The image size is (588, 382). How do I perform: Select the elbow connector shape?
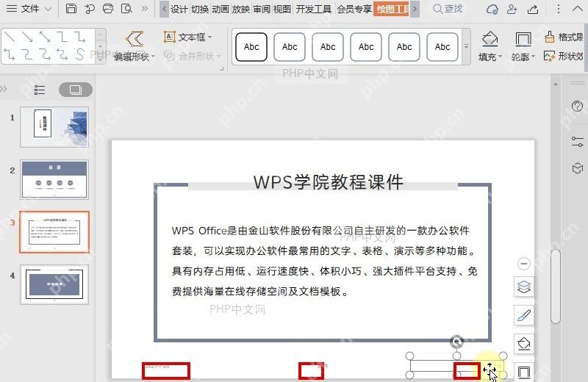pyautogui.click(x=62, y=37)
